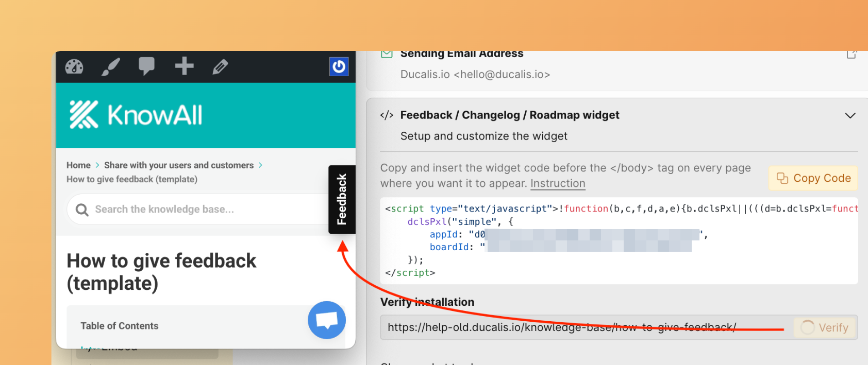This screenshot has width=868, height=365.
Task: Click the envelope icon next to Sending Email
Action: [x=387, y=54]
